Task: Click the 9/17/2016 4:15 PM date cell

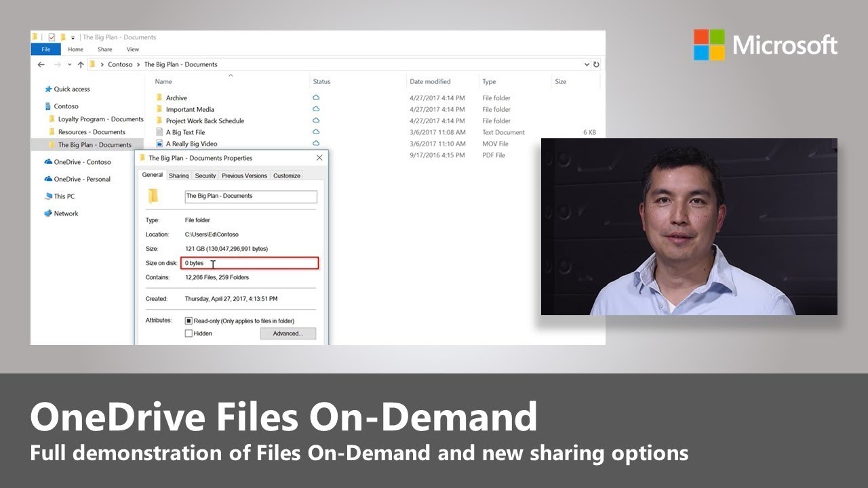Action: pos(437,156)
